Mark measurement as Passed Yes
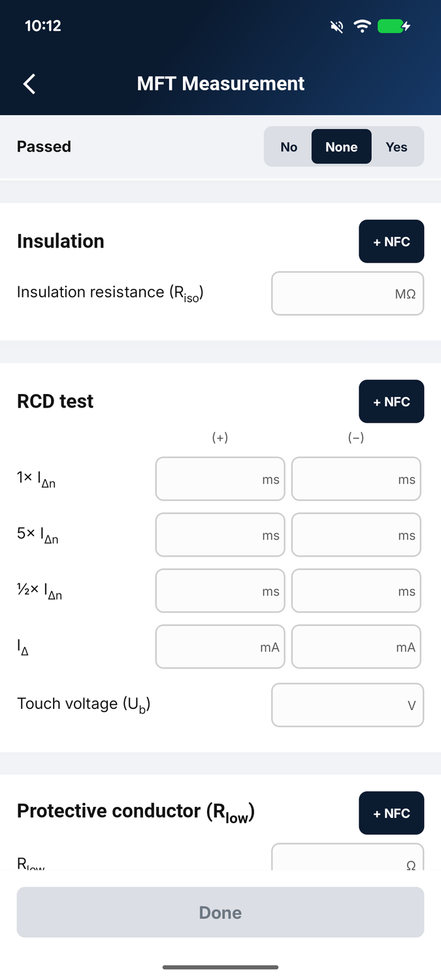This screenshot has width=441, height=980. click(397, 147)
